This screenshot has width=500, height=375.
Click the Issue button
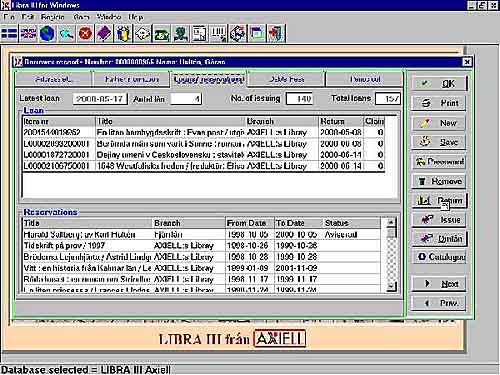click(439, 220)
